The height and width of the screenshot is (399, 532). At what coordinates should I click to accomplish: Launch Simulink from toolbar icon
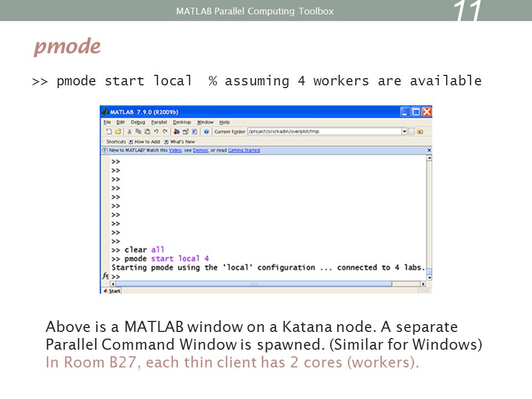click(176, 131)
